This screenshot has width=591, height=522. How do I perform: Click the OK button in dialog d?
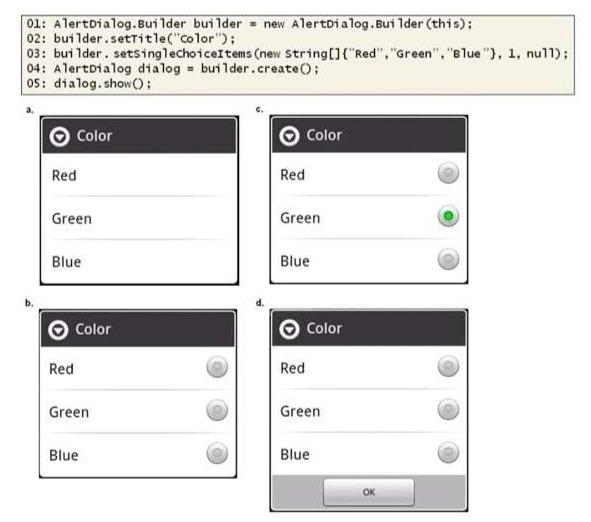coord(369,492)
